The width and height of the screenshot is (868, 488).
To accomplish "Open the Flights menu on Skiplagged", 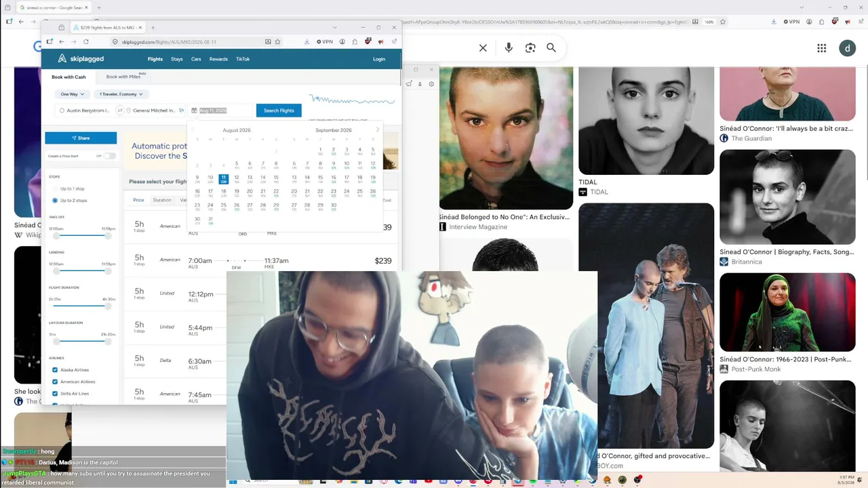I will tap(155, 59).
